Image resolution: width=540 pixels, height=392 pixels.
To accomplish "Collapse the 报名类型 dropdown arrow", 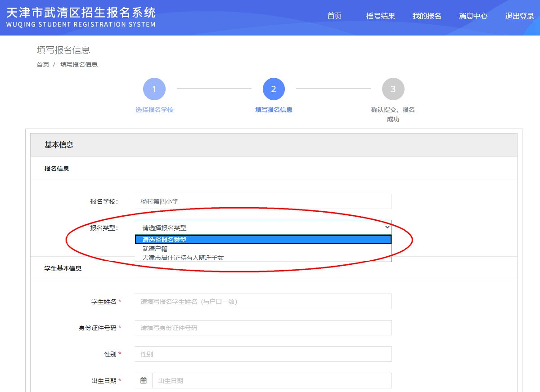I will (x=387, y=227).
